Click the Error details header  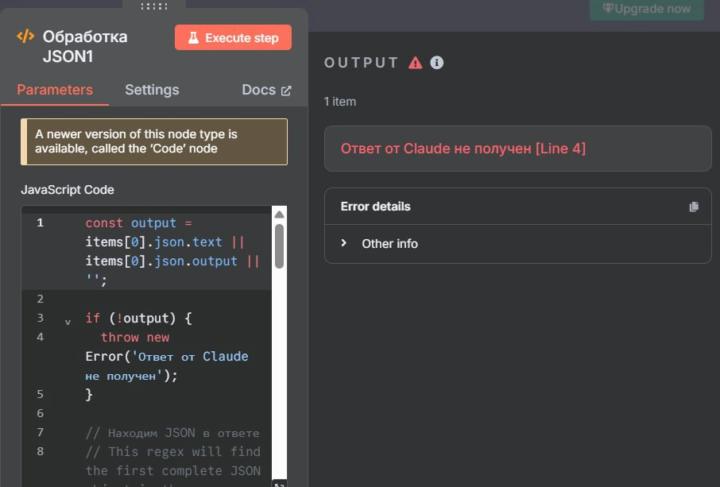(x=376, y=207)
